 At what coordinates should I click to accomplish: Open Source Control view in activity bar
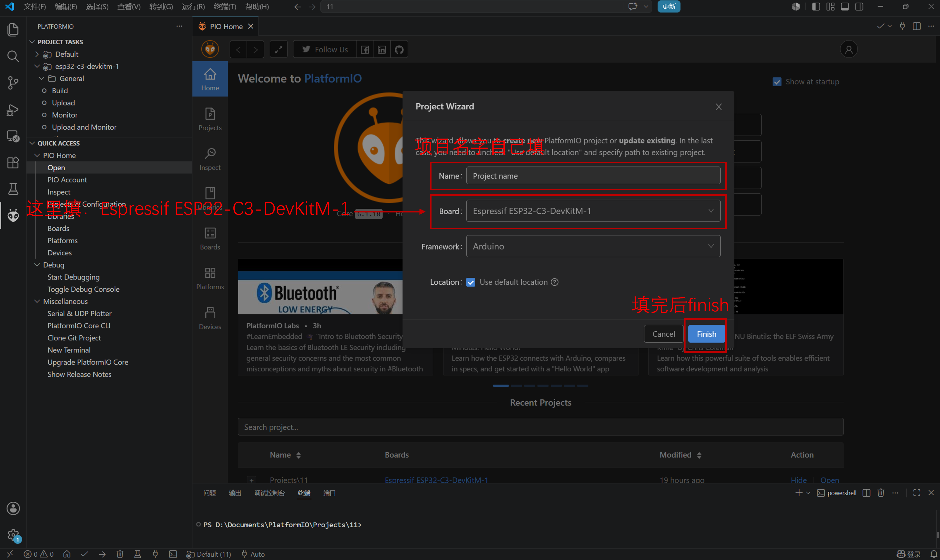coord(13,83)
